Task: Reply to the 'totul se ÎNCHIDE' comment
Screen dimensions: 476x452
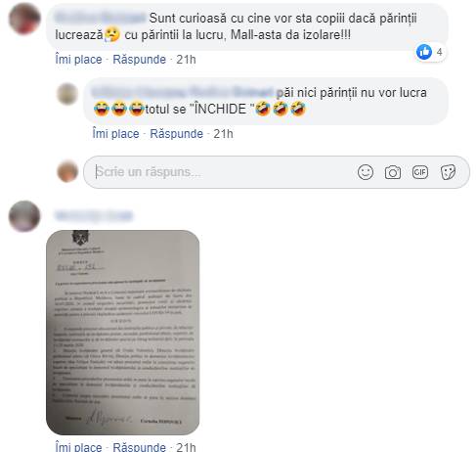Action: tap(176, 134)
